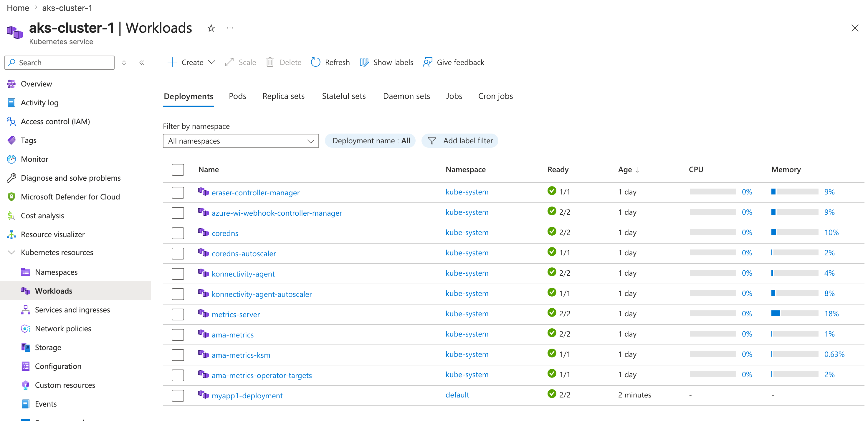The image size is (868, 421).
Task: Check the azure-wi-webhook-controller-manager row checkbox
Action: click(x=178, y=213)
